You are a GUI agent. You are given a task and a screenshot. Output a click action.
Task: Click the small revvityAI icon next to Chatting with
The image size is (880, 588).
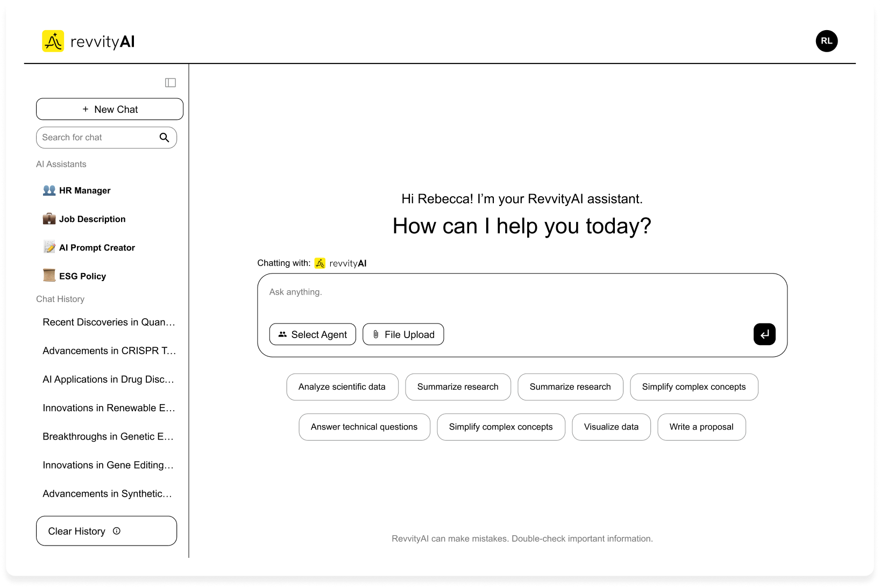tap(320, 263)
